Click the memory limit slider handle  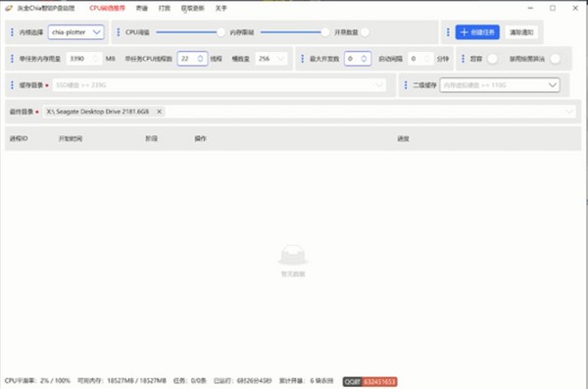pos(324,32)
